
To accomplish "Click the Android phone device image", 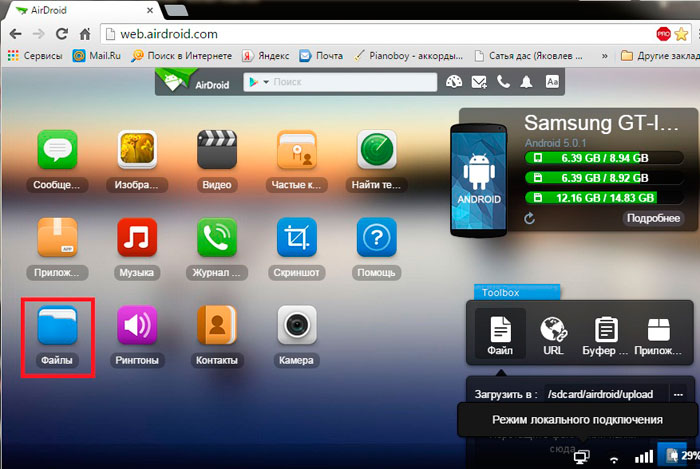I will tap(479, 180).
